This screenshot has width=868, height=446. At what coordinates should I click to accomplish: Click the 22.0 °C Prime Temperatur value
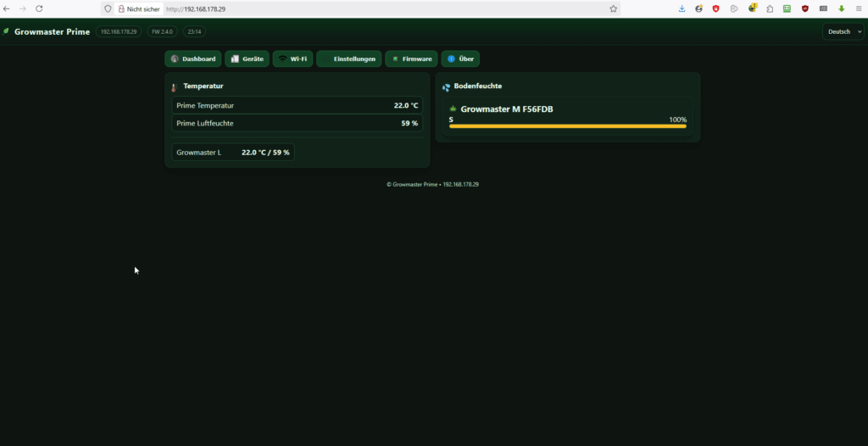click(406, 105)
